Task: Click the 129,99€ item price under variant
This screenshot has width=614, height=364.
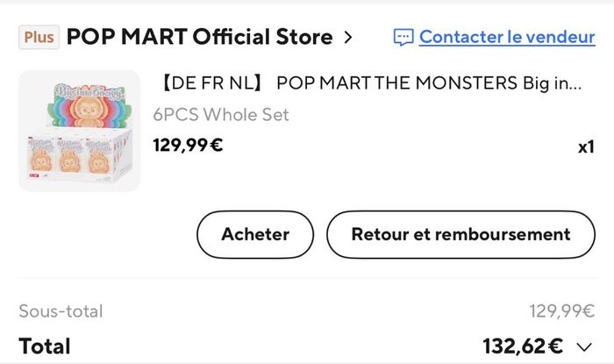Action: [188, 145]
